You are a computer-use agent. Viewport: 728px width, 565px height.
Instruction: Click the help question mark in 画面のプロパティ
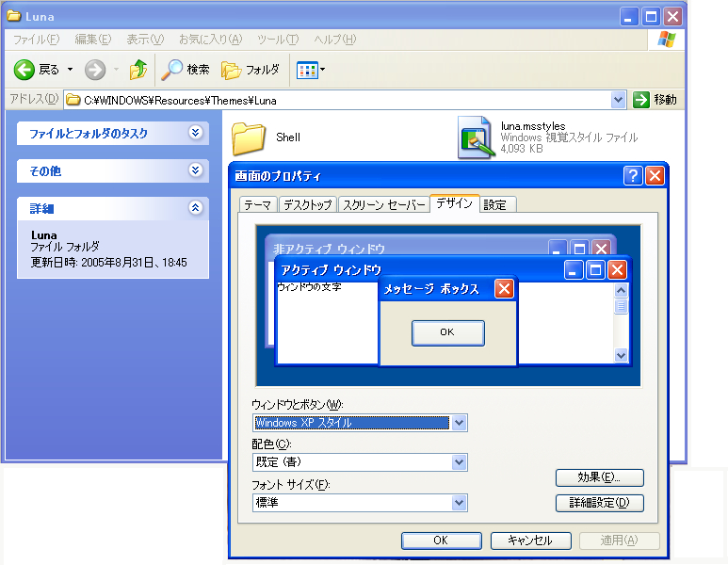coord(633,176)
